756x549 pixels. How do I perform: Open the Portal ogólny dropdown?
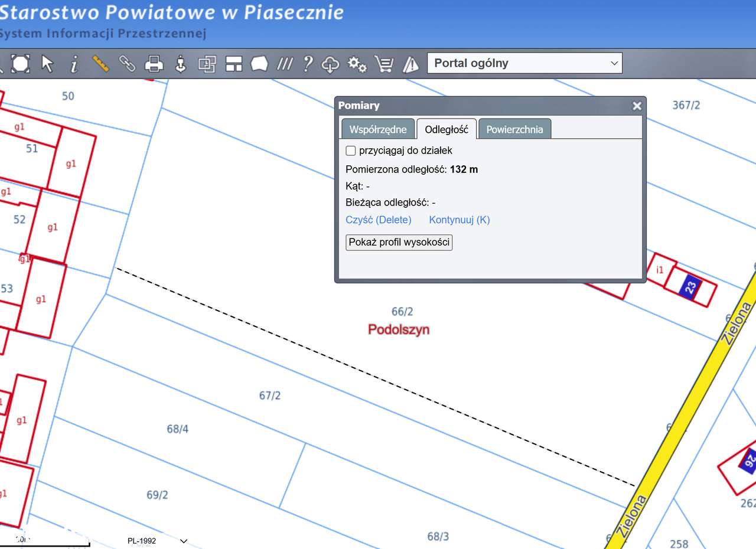(524, 63)
